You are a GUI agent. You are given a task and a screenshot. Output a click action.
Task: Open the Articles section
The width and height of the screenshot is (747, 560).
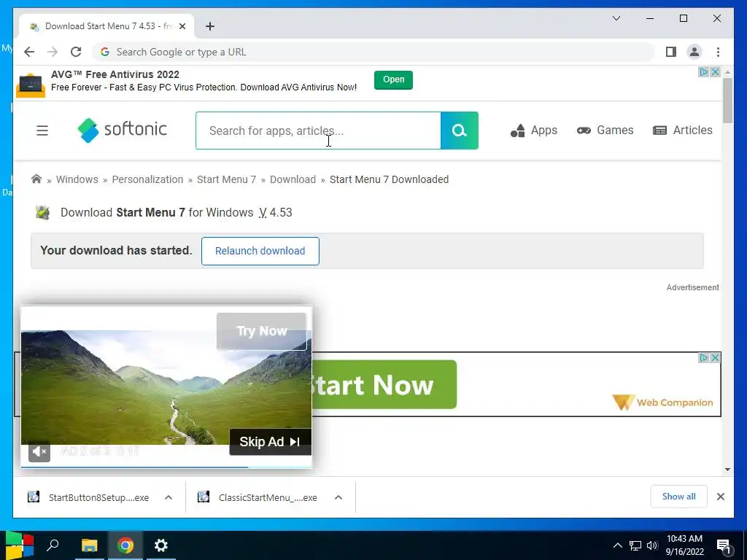(x=682, y=130)
